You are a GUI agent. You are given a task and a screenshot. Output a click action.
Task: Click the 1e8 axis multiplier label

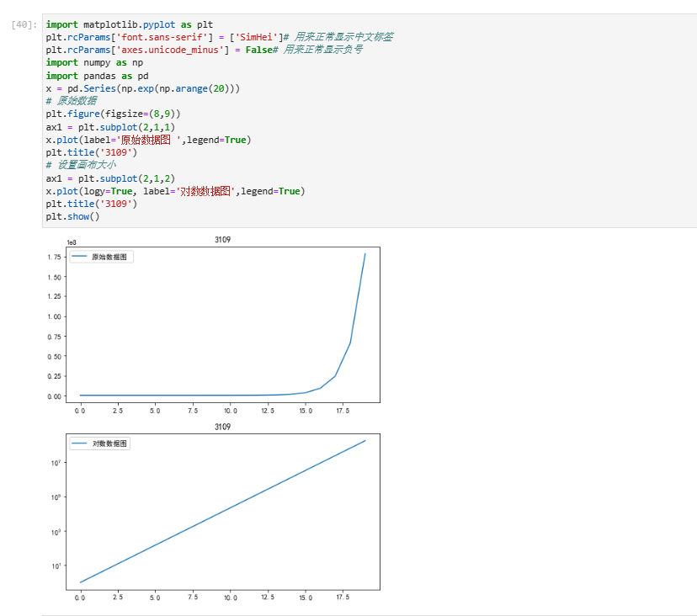pyautogui.click(x=72, y=242)
